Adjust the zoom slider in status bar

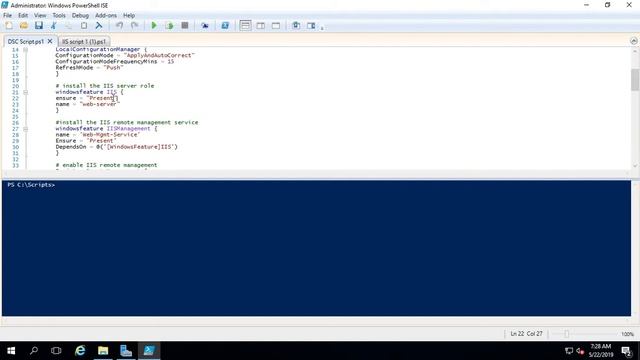(x=567, y=334)
